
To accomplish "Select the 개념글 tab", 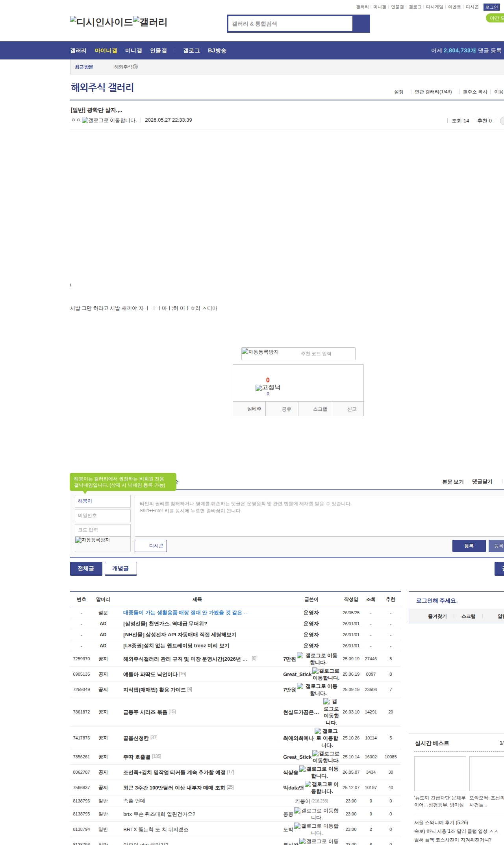I will point(120,569).
